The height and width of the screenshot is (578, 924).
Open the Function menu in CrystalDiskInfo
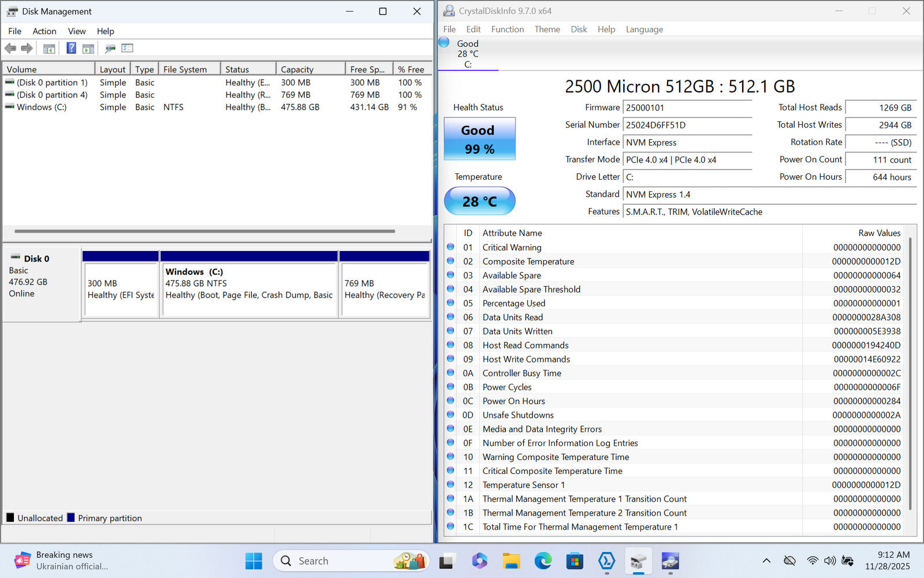click(507, 29)
